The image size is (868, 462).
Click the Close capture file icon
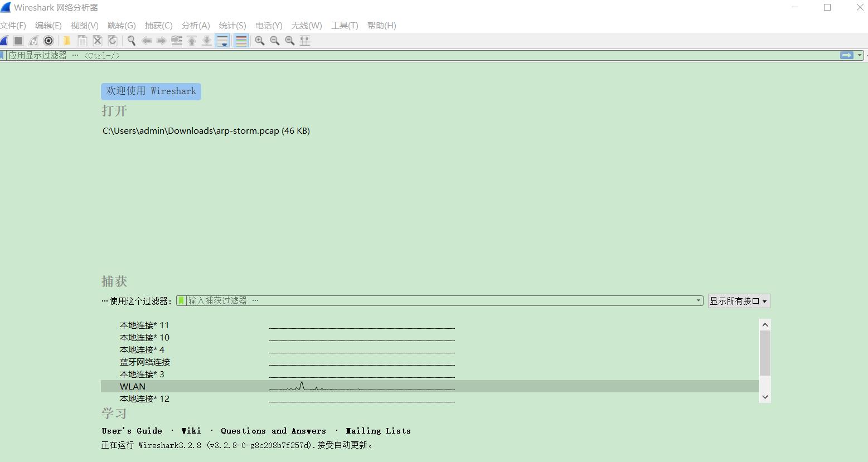tap(98, 41)
